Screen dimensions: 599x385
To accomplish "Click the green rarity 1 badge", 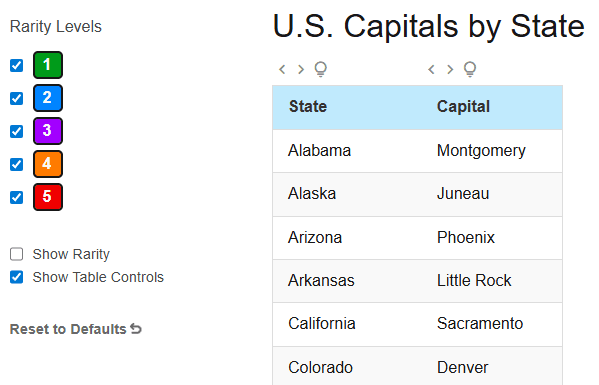I will [48, 65].
